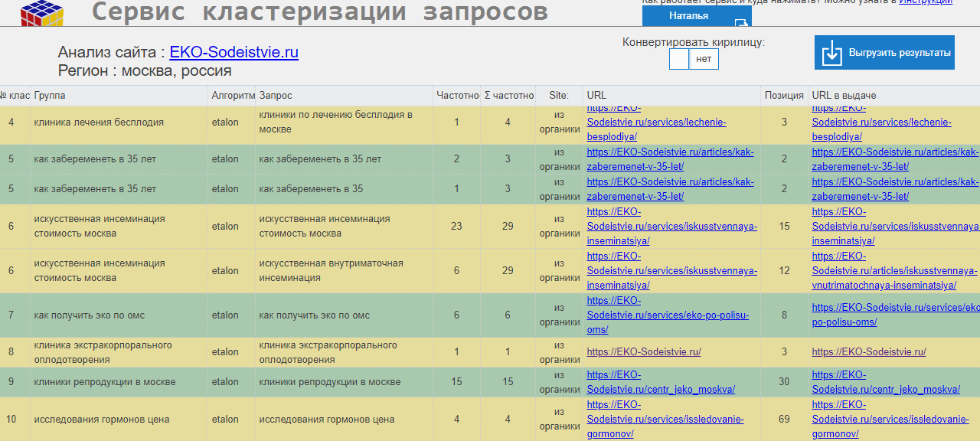Screen dimensions: 980x441
Task: Open homepage URL link in клиника экстракорпорального row
Action: 644,352
